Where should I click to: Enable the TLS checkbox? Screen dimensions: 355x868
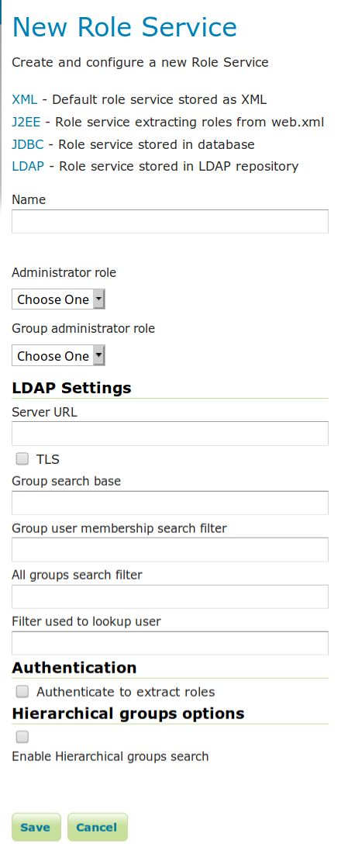point(22,459)
